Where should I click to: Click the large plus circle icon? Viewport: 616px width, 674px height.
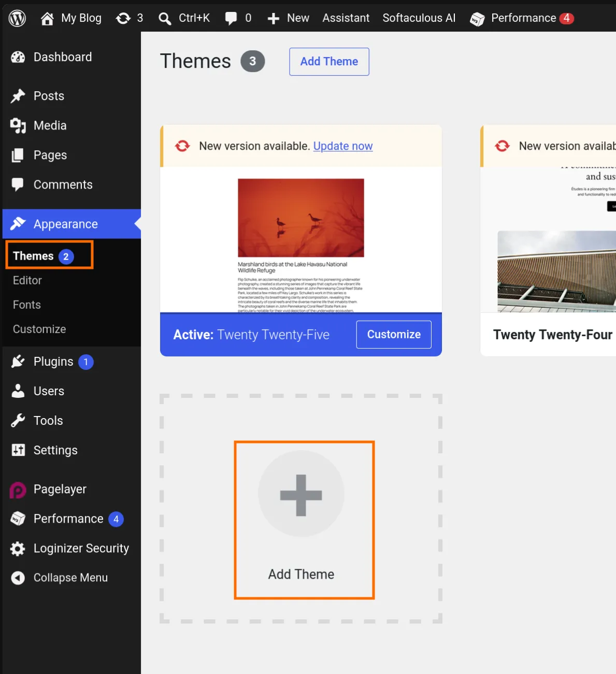coord(301,494)
